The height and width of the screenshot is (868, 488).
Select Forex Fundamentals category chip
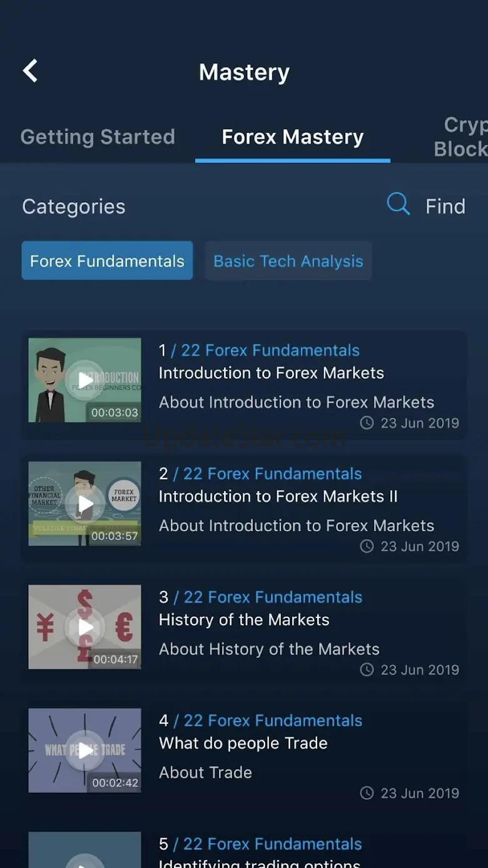tap(107, 261)
